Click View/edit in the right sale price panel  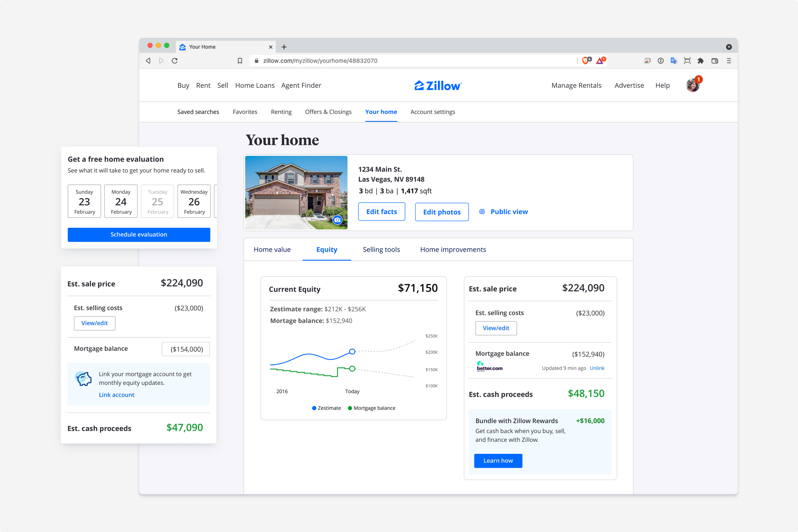[496, 328]
